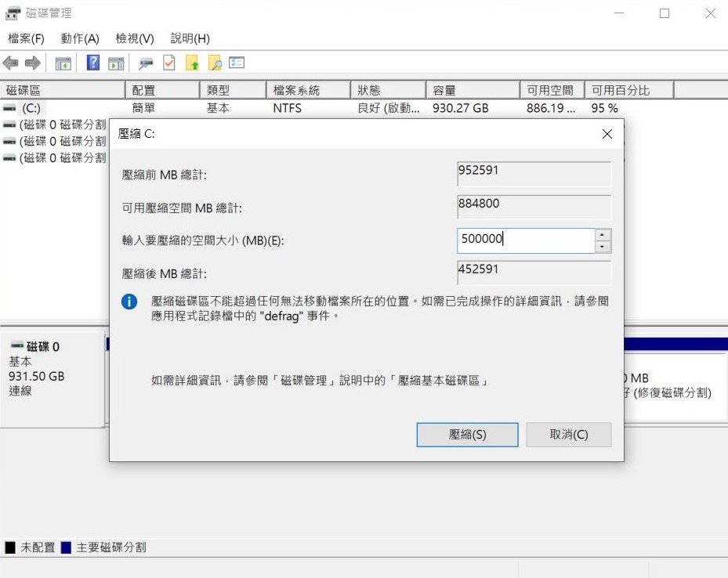Open the 檔案(F) menu

coord(26,38)
